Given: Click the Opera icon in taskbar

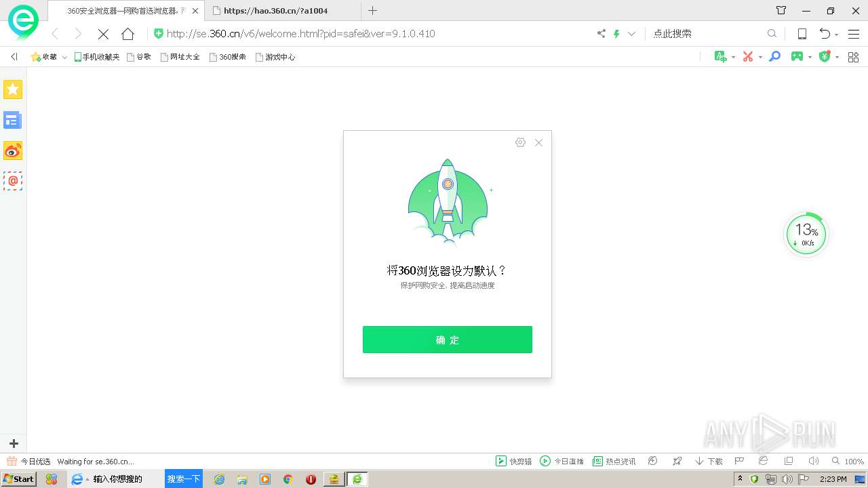Looking at the screenshot, I should click(x=311, y=479).
